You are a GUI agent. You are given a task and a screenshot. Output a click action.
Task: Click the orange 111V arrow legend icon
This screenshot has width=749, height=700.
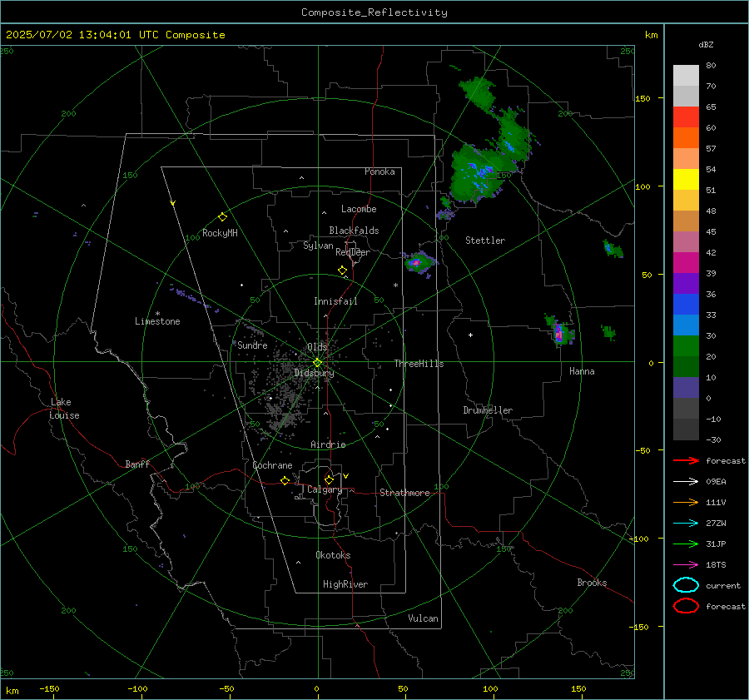[x=686, y=502]
